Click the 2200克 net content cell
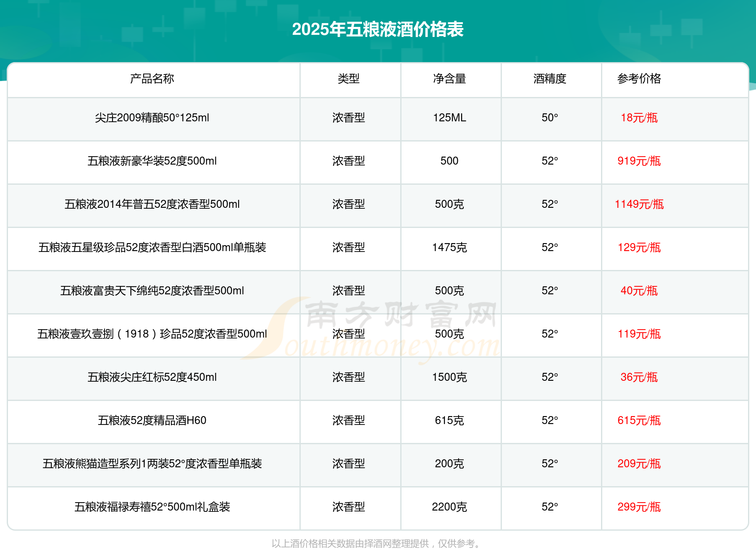 tap(449, 507)
